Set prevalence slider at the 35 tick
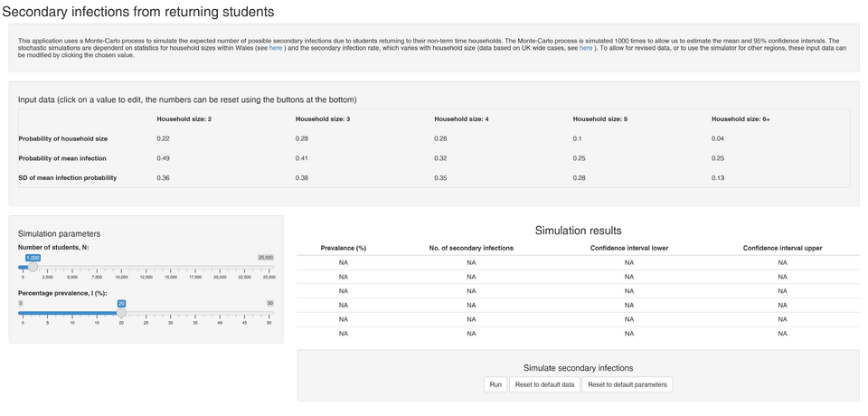This screenshot has width=868, height=416. click(195, 322)
